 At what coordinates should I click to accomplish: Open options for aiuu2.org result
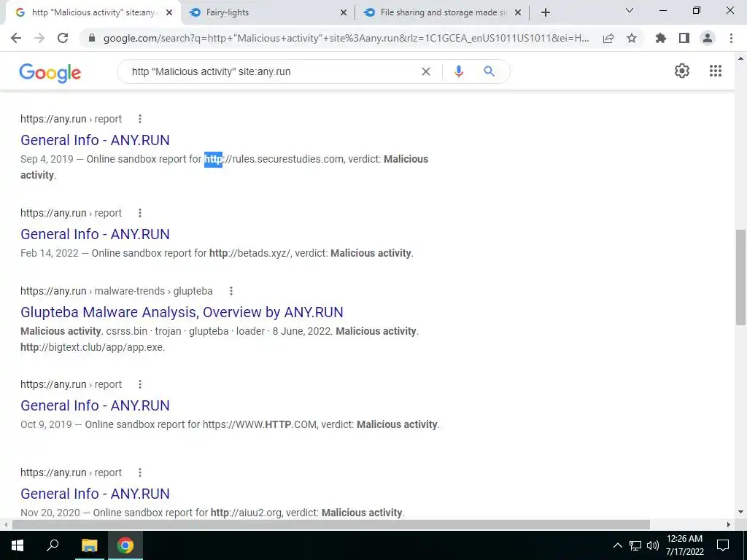(139, 472)
